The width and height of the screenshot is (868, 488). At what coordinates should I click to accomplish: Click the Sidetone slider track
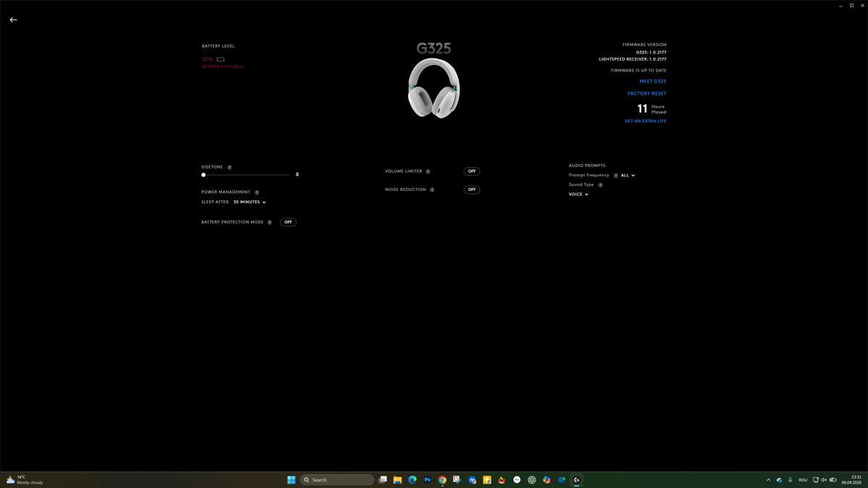point(246,175)
